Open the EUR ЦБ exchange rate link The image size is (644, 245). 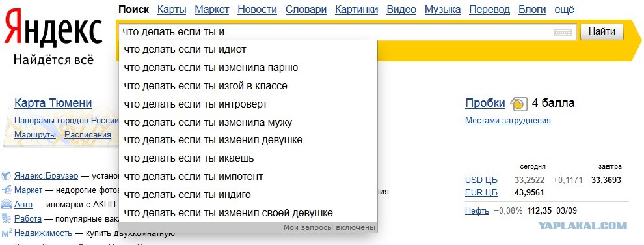click(481, 192)
